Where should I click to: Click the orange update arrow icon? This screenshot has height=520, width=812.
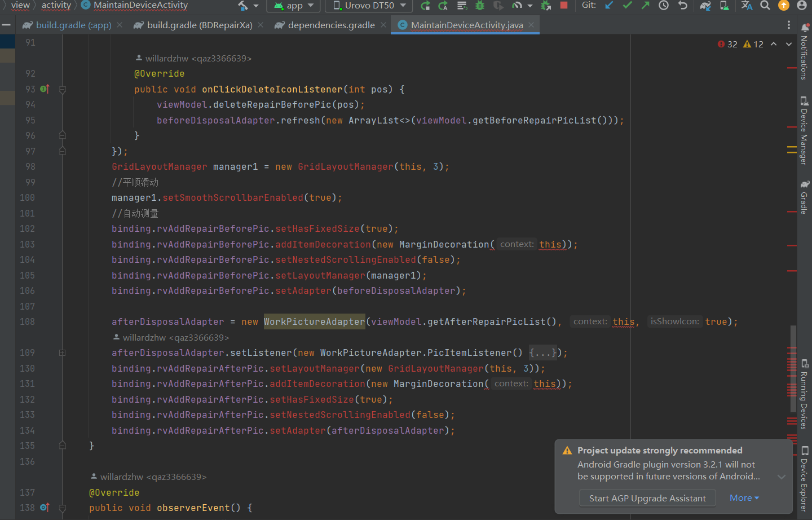click(784, 5)
